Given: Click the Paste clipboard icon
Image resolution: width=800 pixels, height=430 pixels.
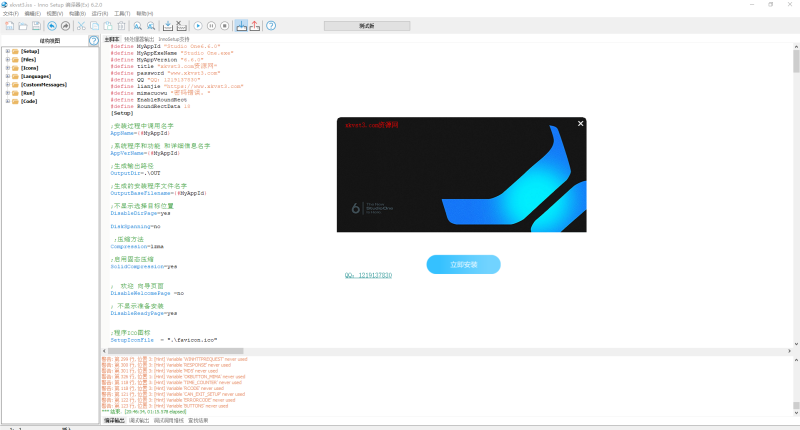Looking at the screenshot, I should pos(108,26).
